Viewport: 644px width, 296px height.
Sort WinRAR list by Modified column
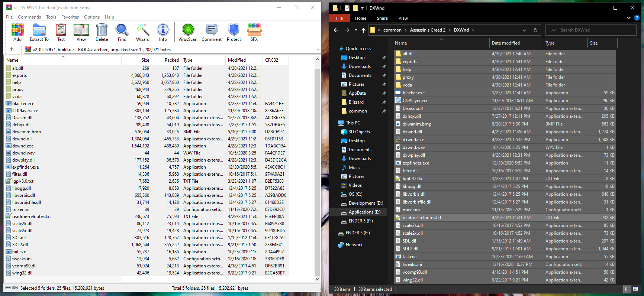coord(244,60)
